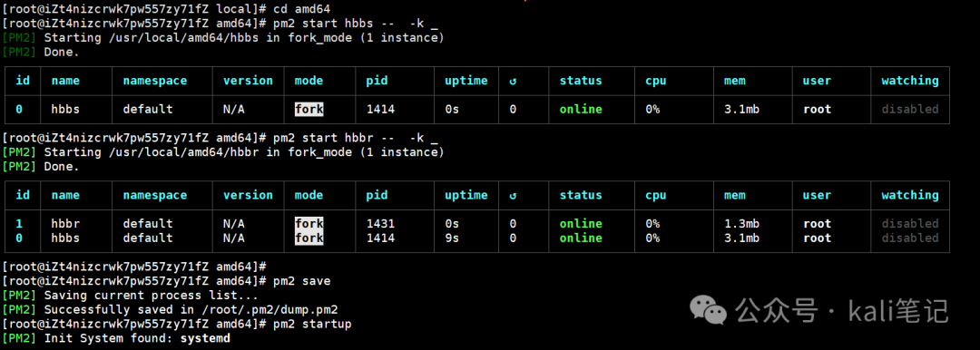Click 'Init System found: systemd' line

(x=137, y=339)
